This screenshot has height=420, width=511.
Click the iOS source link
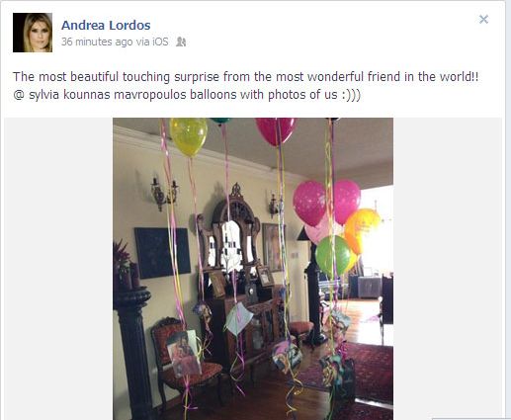[x=160, y=42]
